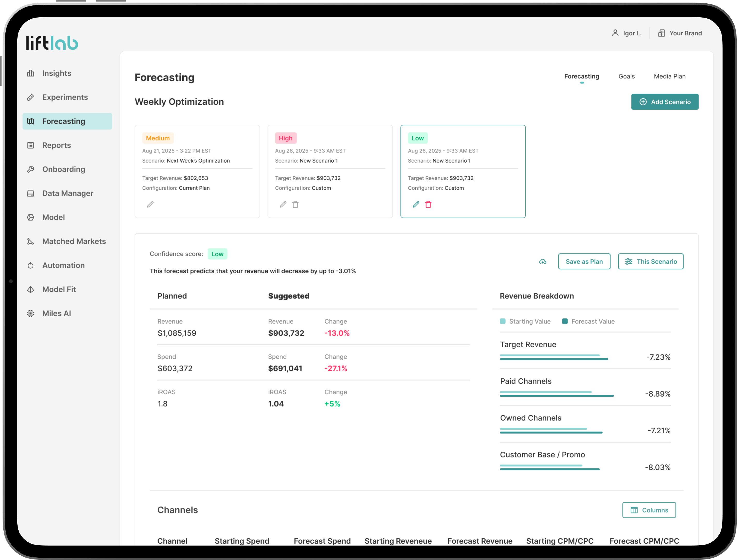This screenshot has height=560, width=737.
Task: Click the user profile icon next to Igor L.
Action: click(615, 33)
